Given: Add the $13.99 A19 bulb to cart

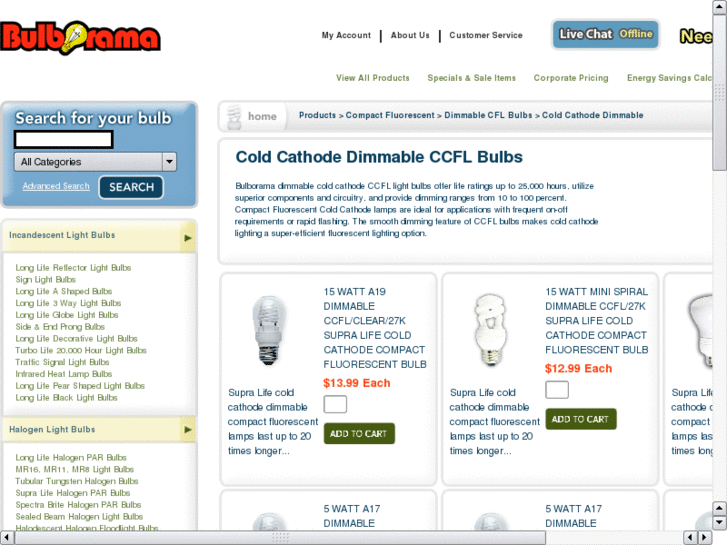Looking at the screenshot, I should tap(359, 434).
